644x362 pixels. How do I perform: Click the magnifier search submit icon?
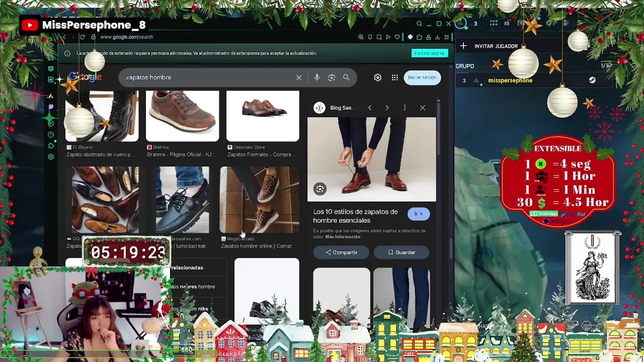click(x=346, y=77)
